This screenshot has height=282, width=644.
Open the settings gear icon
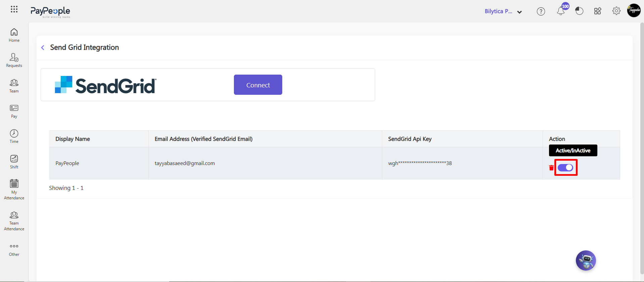[616, 11]
